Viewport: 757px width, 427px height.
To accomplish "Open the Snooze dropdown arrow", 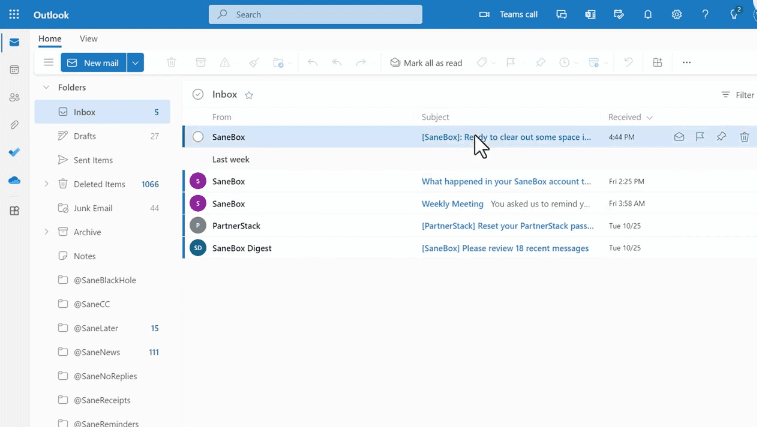I will coord(576,63).
